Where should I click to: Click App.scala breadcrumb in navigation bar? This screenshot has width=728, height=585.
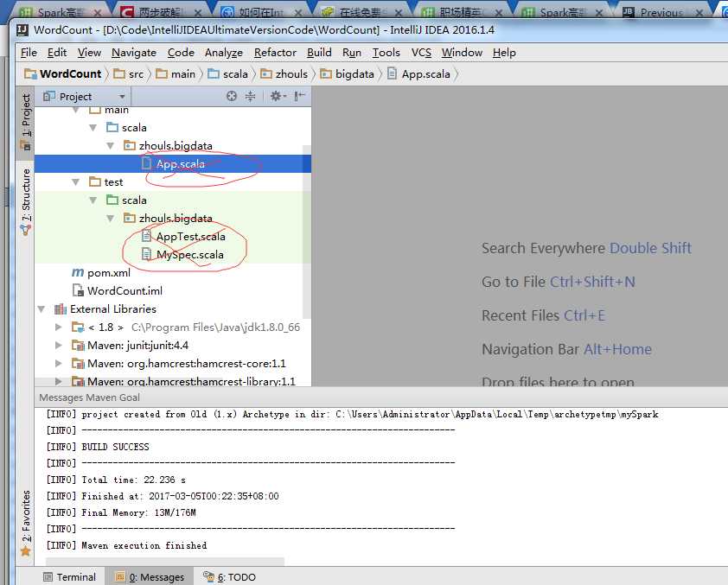click(x=418, y=73)
